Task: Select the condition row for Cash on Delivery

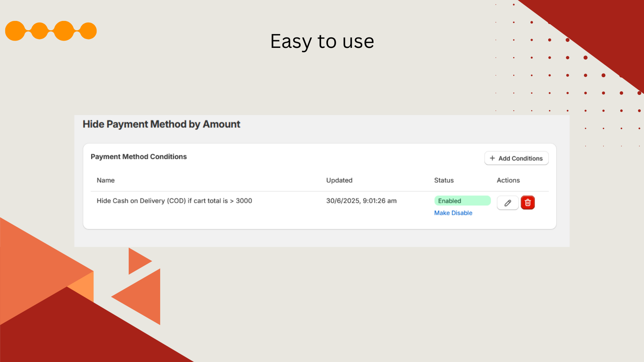Action: (x=174, y=201)
